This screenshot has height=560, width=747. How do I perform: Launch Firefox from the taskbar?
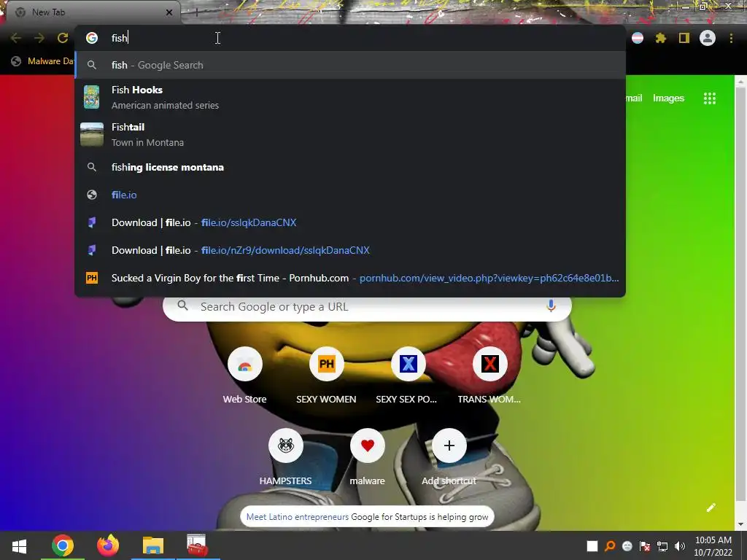tap(108, 545)
